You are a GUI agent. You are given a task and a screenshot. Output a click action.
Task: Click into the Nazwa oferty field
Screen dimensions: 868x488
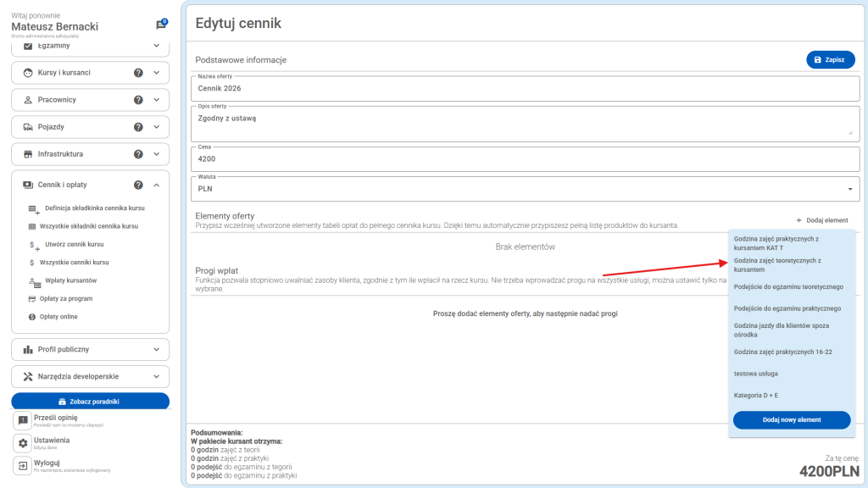coord(525,87)
